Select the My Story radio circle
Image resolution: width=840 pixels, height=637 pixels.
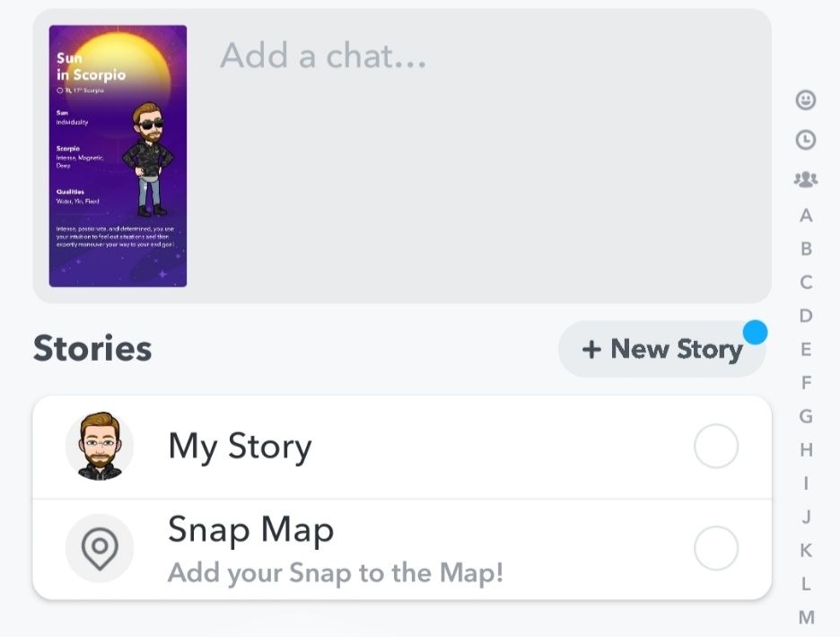coord(716,447)
